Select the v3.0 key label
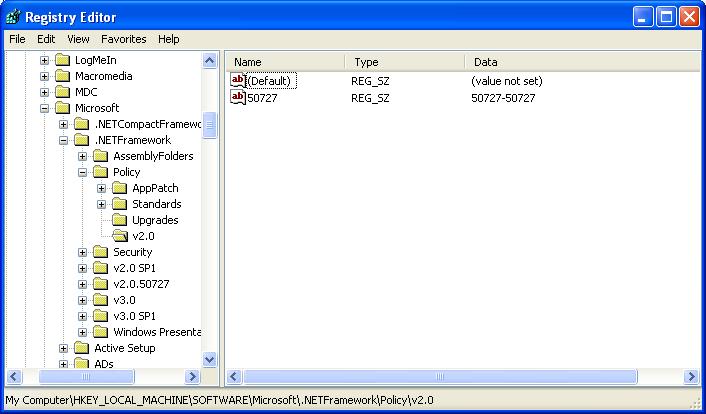Screen dimensions: 706x414 tap(124, 300)
